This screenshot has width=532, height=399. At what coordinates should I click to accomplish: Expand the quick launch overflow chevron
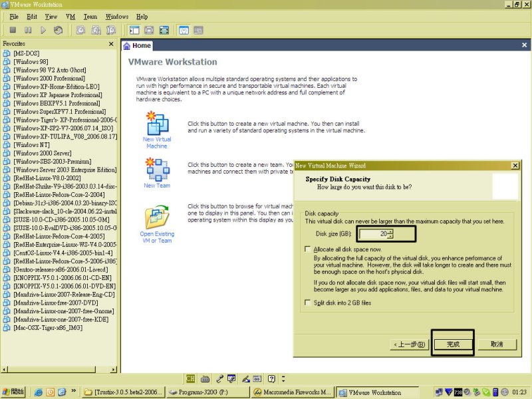[x=74, y=391]
